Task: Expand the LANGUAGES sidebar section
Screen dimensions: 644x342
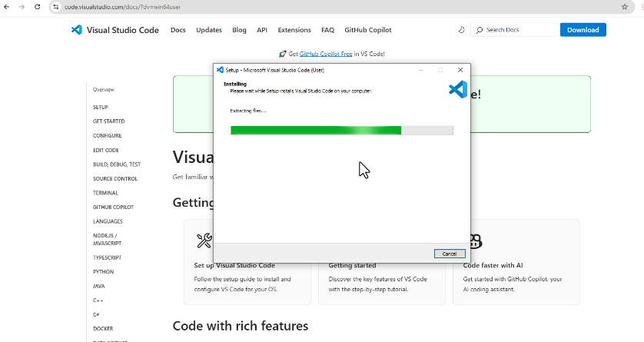Action: point(108,221)
